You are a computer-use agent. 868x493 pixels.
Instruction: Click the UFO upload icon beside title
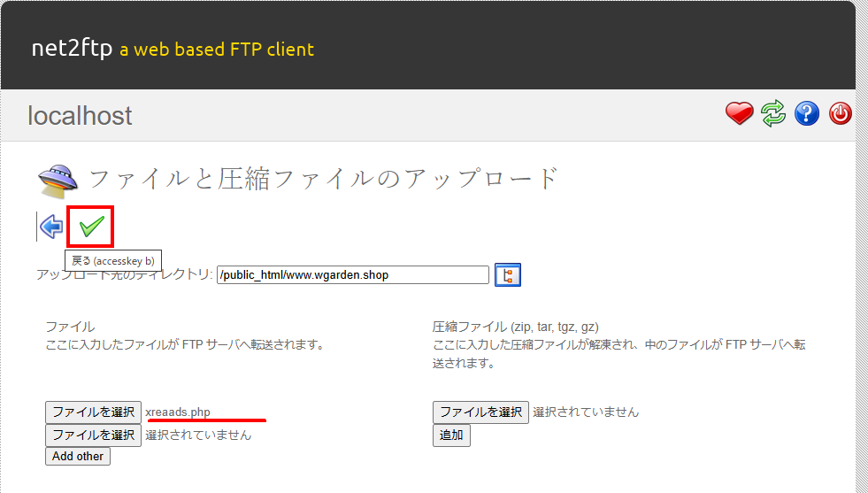coord(58,180)
